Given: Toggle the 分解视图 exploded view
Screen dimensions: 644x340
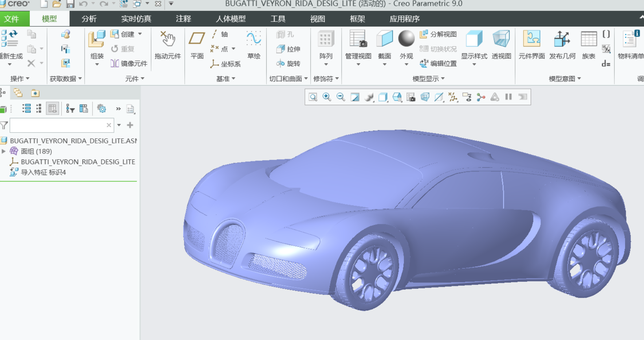Looking at the screenshot, I should point(438,34).
